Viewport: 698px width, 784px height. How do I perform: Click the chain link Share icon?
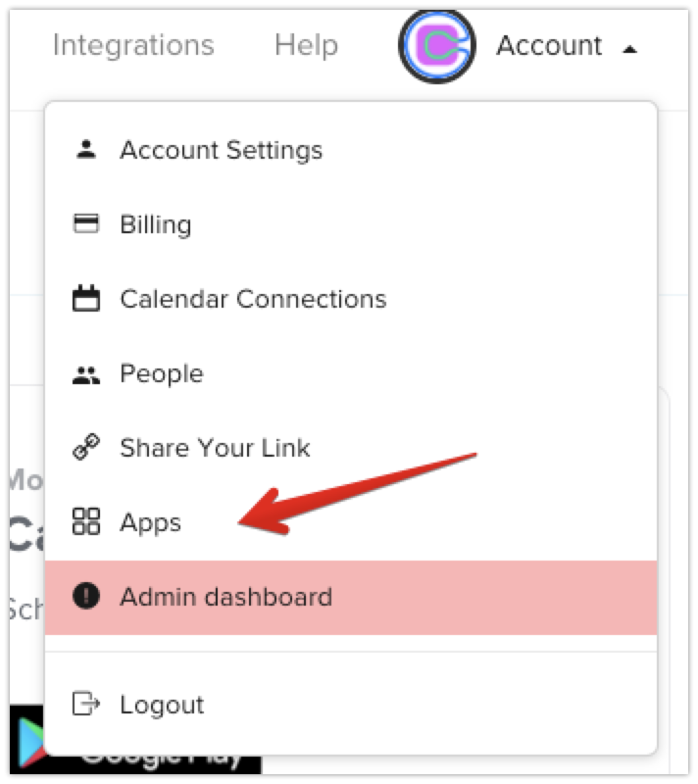click(86, 447)
